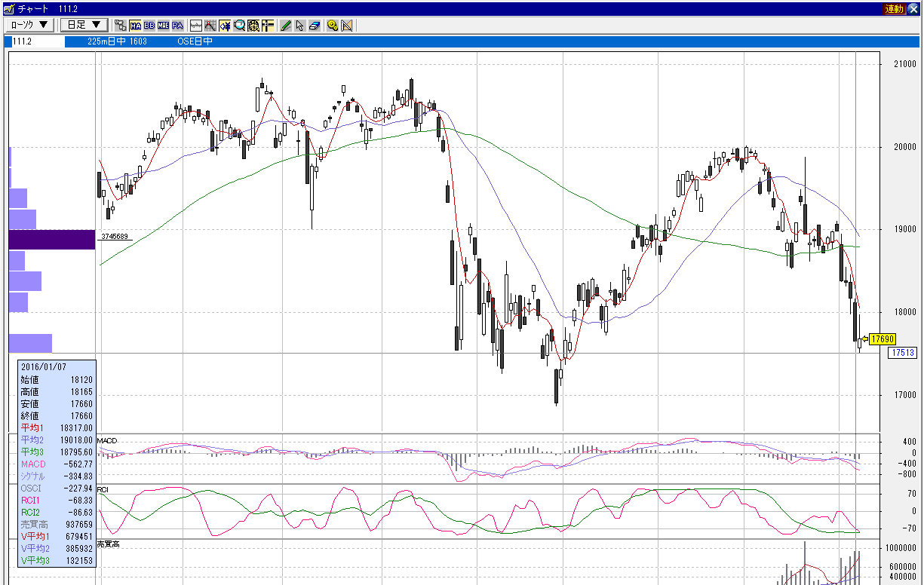Select the pencil drawing tool

[x=285, y=25]
